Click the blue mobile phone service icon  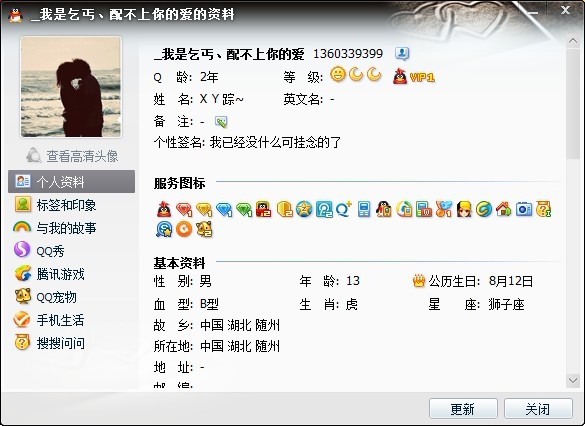point(364,209)
